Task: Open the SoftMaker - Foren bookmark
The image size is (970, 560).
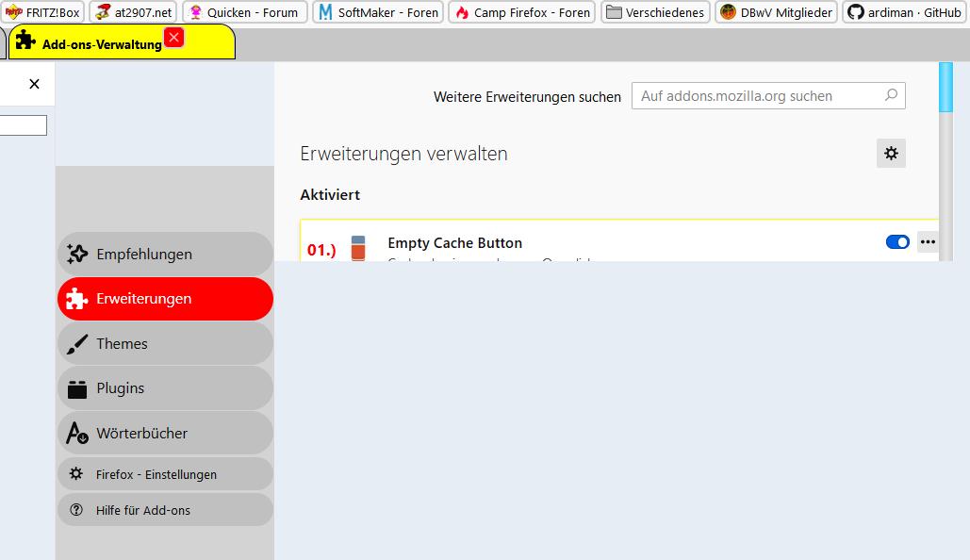Action: tap(378, 11)
